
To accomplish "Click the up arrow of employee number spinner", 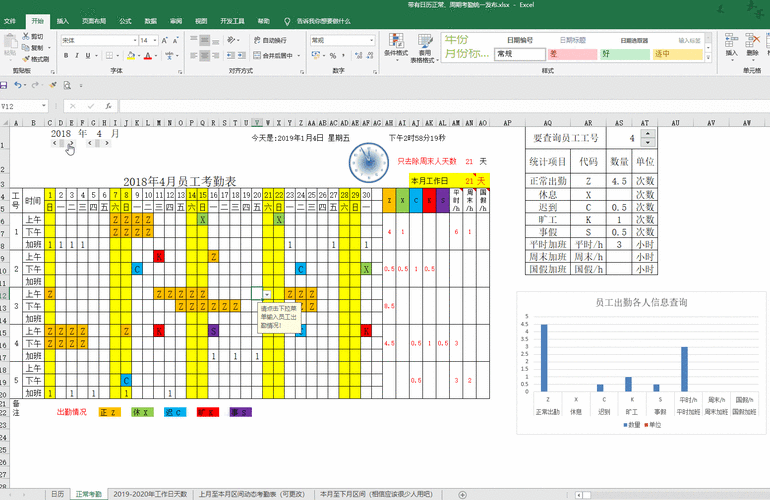I will 647,133.
